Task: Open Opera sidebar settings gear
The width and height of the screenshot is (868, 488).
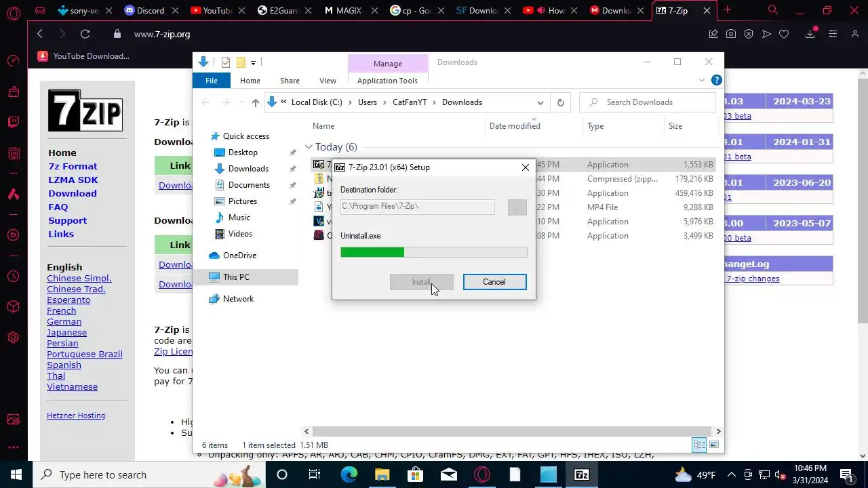Action: click(x=14, y=338)
